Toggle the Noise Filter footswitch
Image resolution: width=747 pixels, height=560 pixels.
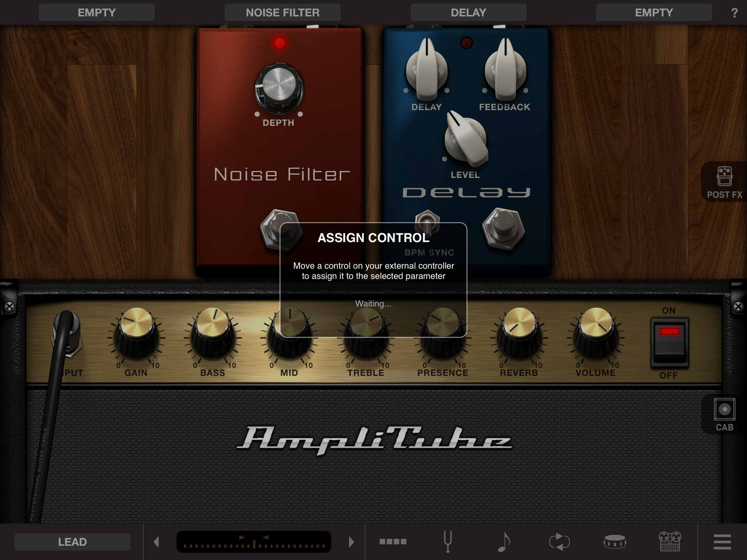pyautogui.click(x=281, y=230)
